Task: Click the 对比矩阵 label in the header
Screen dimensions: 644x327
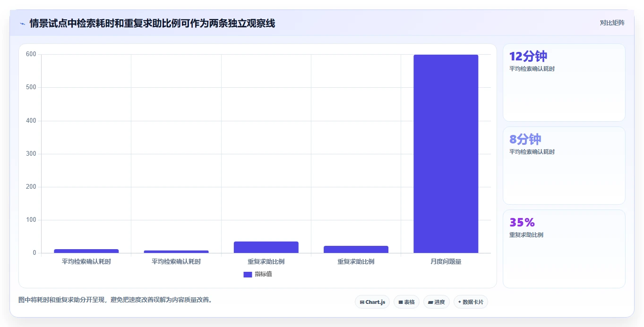Action: [612, 23]
